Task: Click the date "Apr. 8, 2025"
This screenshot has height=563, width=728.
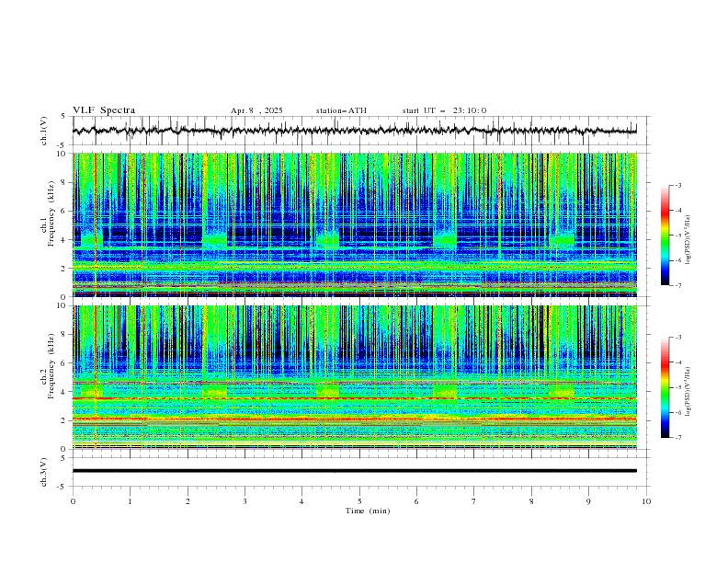Action: [x=256, y=110]
